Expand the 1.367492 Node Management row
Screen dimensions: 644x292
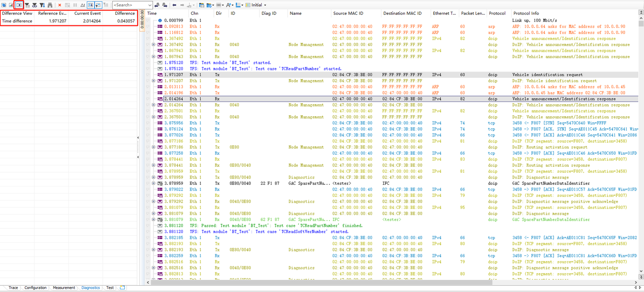click(153, 45)
